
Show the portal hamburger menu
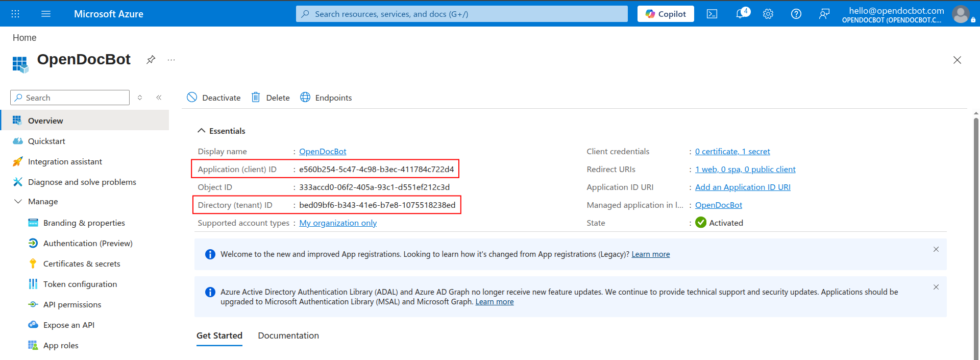[x=46, y=14]
